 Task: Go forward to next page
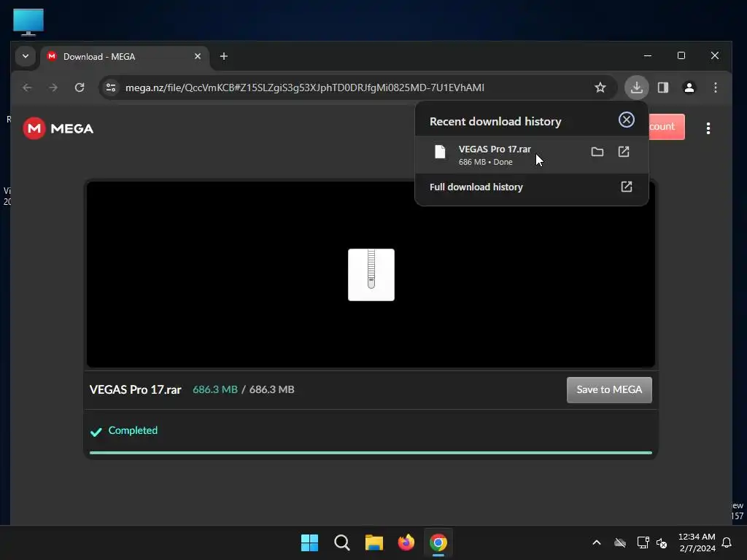click(53, 87)
